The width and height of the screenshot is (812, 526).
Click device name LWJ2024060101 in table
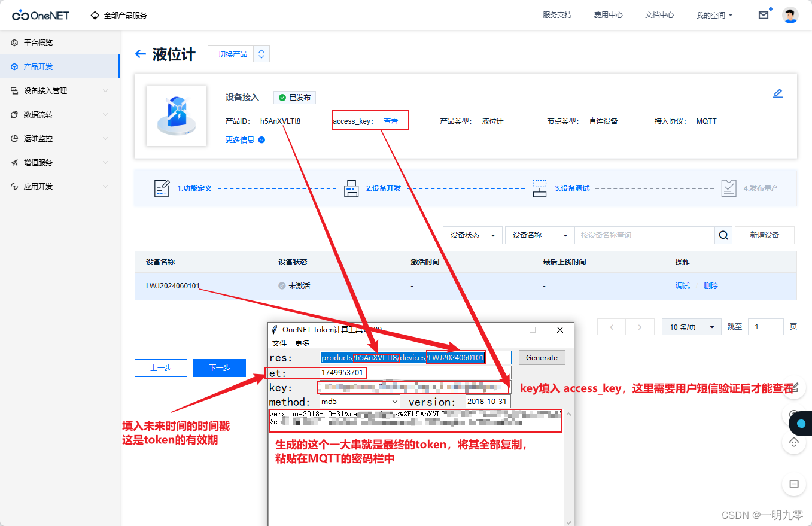(173, 286)
